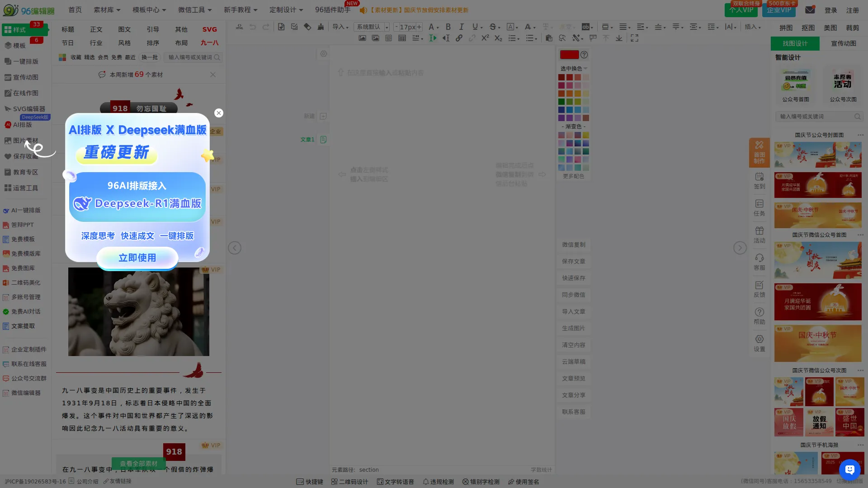Click the red current-color swatch

(x=569, y=55)
